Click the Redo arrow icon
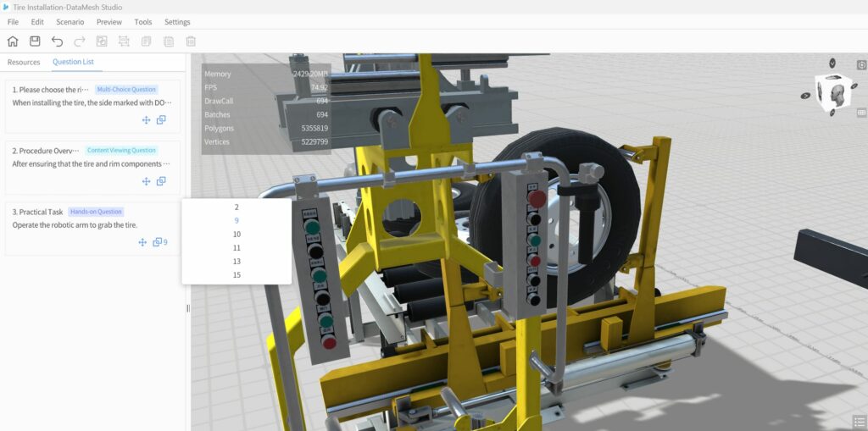The image size is (868, 431). [80, 41]
